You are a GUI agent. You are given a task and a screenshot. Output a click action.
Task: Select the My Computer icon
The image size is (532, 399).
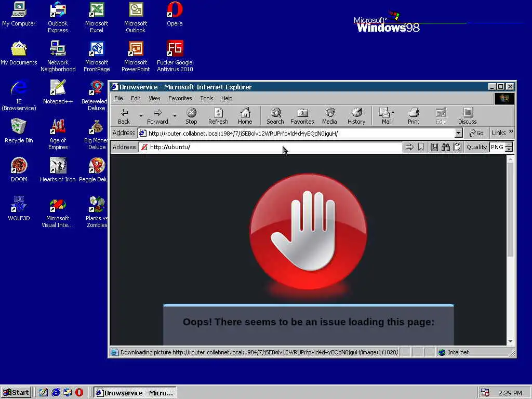tap(19, 14)
